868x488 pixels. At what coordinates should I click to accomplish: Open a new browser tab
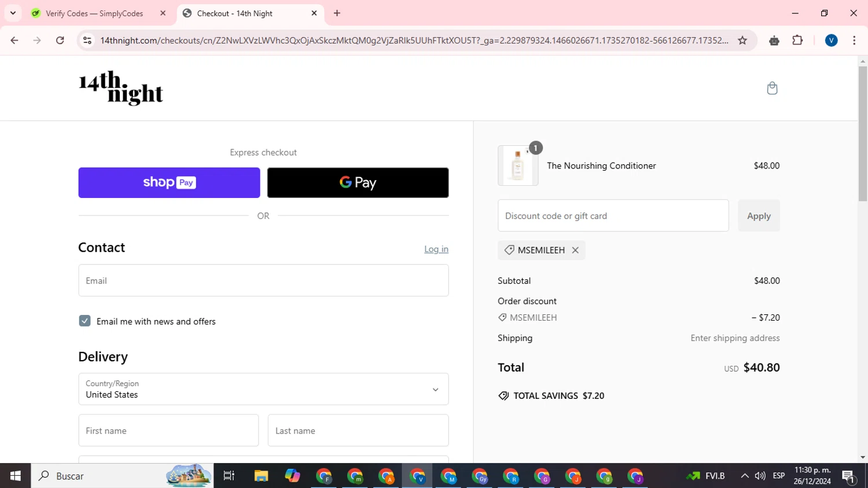pos(337,13)
